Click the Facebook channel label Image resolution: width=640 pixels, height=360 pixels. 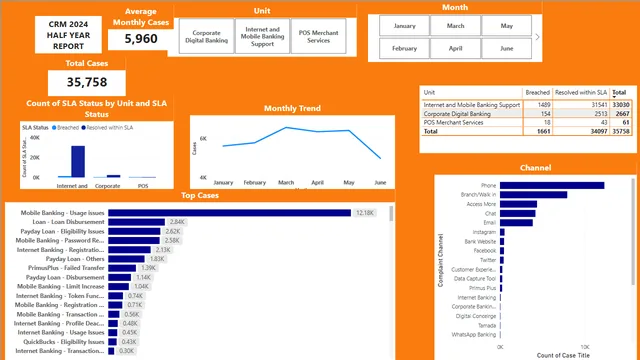(484, 251)
